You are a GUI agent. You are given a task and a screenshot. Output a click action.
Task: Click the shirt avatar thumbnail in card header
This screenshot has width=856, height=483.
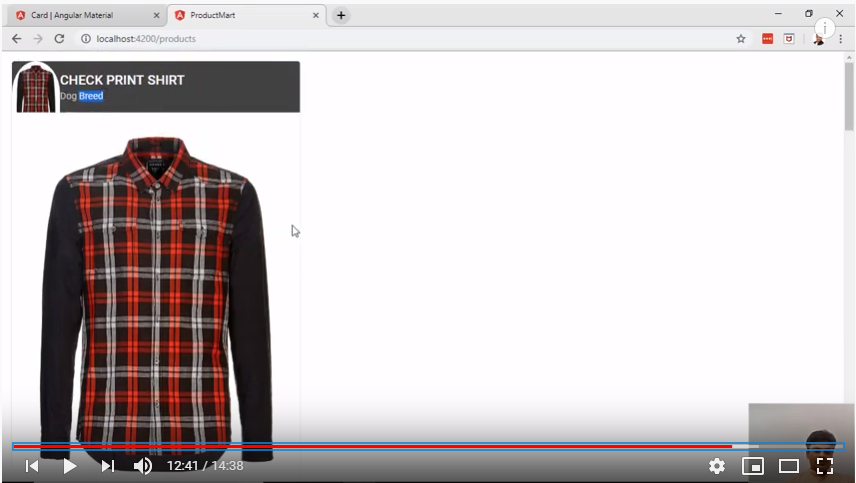[x=36, y=87]
